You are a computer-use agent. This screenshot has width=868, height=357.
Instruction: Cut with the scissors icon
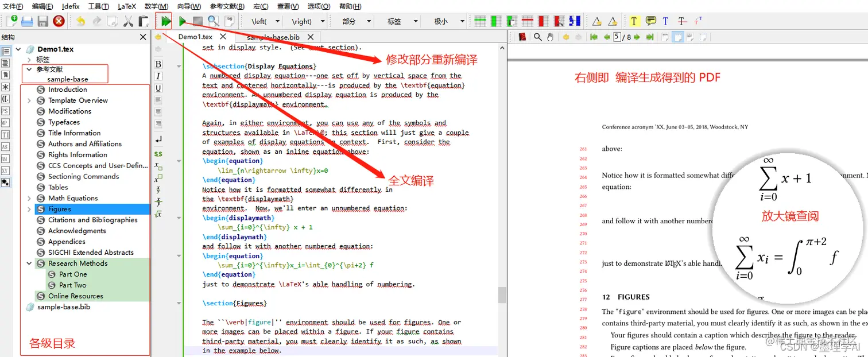point(128,21)
